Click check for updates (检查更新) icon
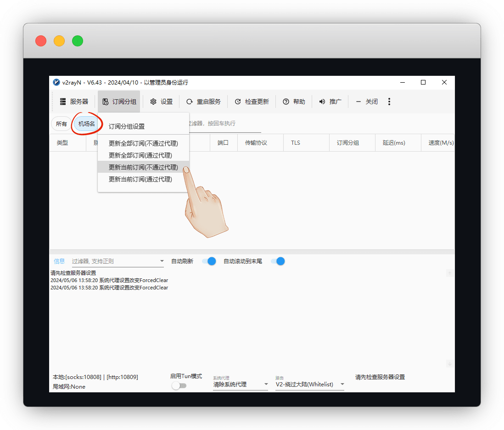 pos(238,102)
